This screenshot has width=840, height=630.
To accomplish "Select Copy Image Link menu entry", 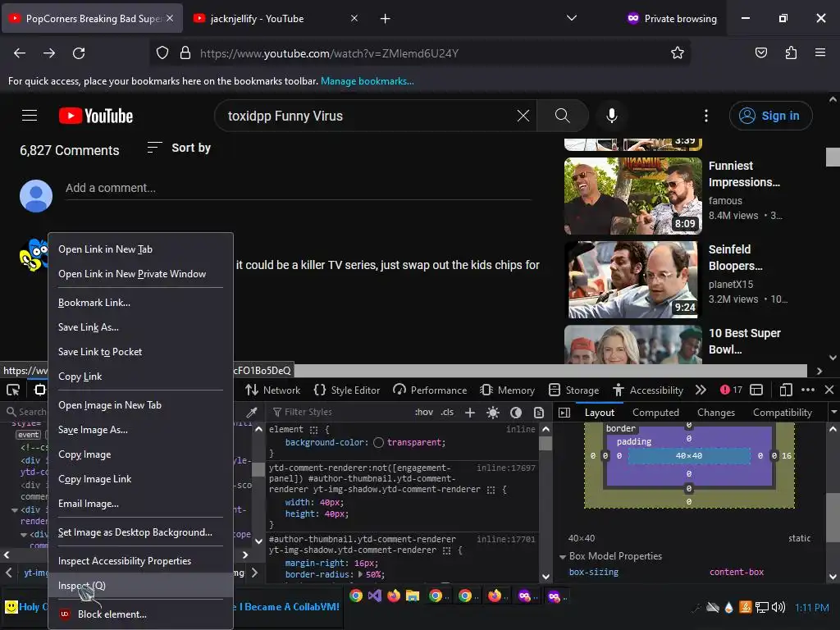I will point(140,479).
